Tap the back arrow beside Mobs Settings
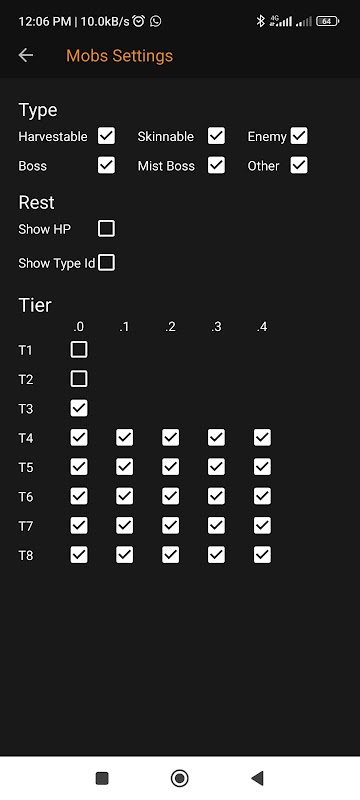The image size is (360, 800). (25, 55)
